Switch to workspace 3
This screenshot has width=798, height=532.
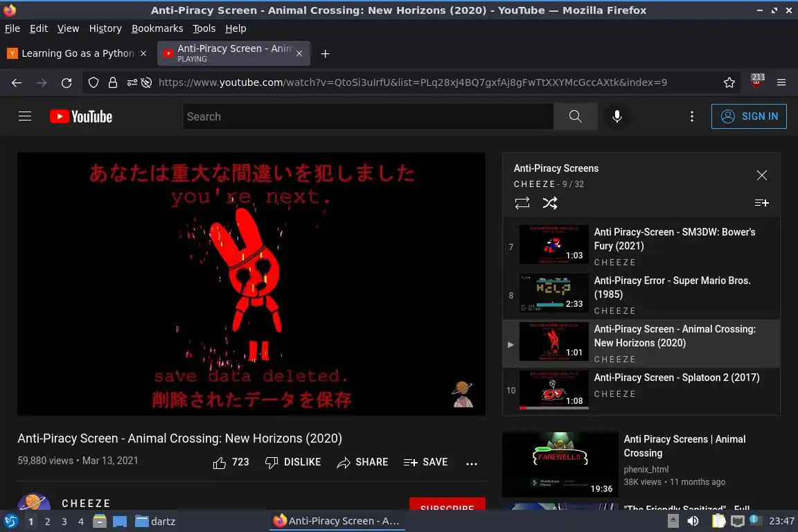[64, 522]
